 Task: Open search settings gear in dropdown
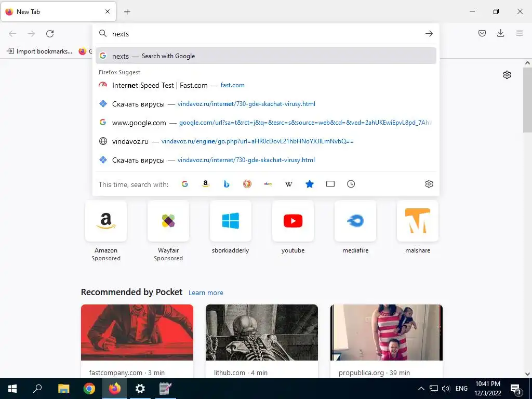coord(429,184)
